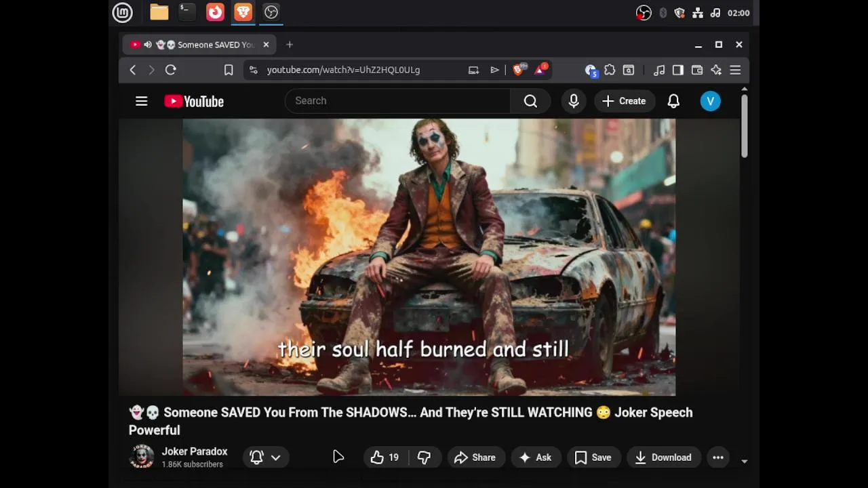Screen dimensions: 868x488
Task: Mute the tab via speaker icon
Action: pyautogui.click(x=148, y=45)
